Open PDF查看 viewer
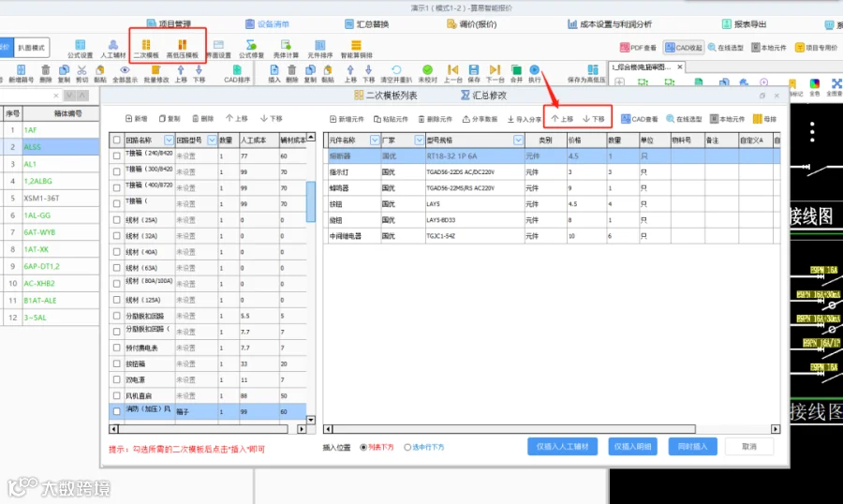This screenshot has height=504, width=843. tap(638, 48)
